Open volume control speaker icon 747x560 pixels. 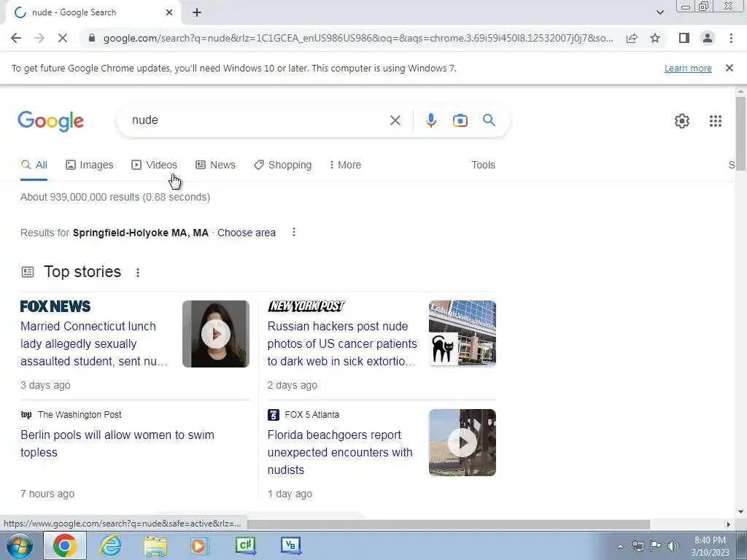[673, 546]
